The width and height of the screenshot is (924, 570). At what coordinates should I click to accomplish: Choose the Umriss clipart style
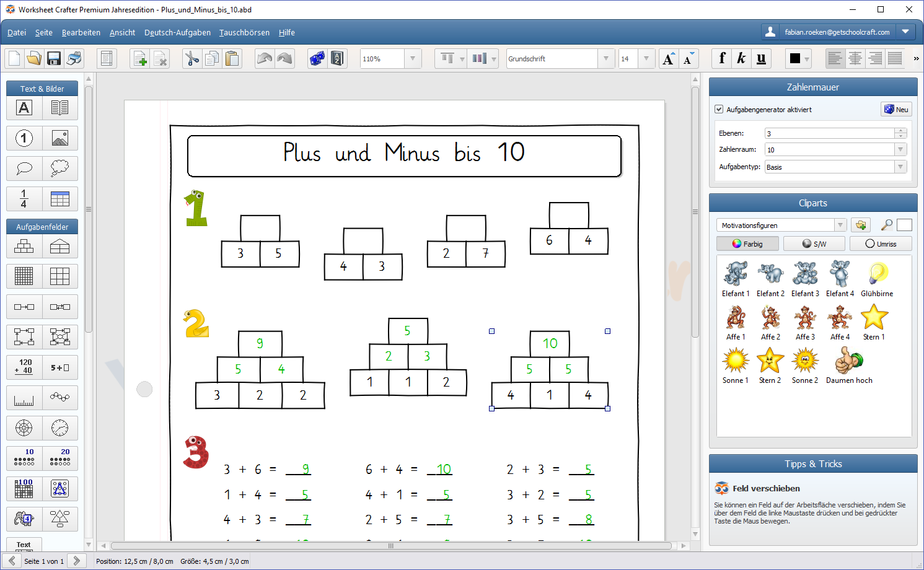pos(881,244)
